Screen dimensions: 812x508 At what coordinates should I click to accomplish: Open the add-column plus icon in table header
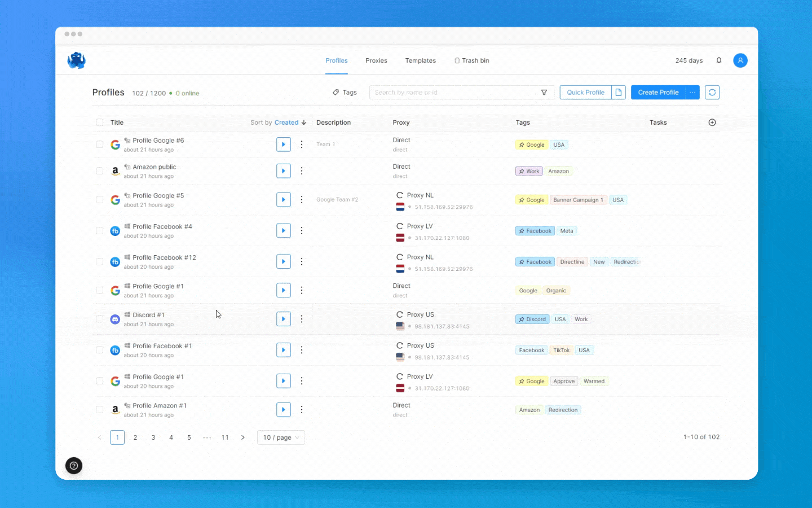tap(712, 122)
